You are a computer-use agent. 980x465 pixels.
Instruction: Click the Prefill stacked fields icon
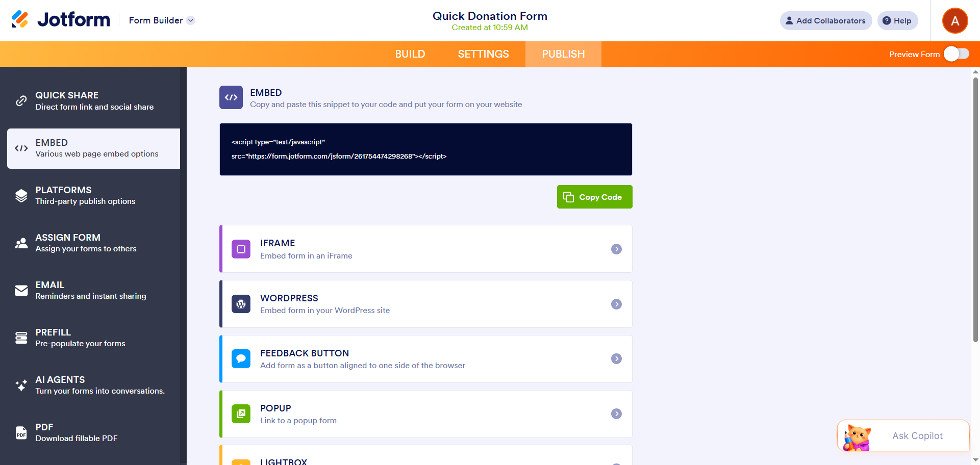tap(21, 338)
